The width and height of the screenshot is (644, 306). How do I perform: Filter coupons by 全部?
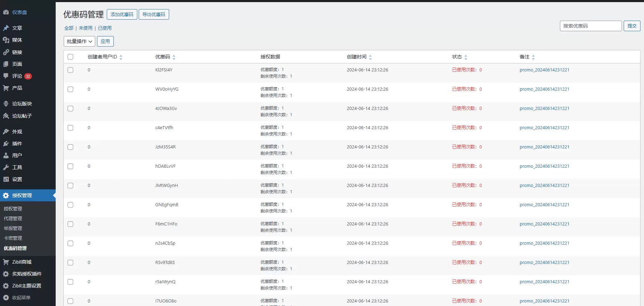pyautogui.click(x=69, y=28)
